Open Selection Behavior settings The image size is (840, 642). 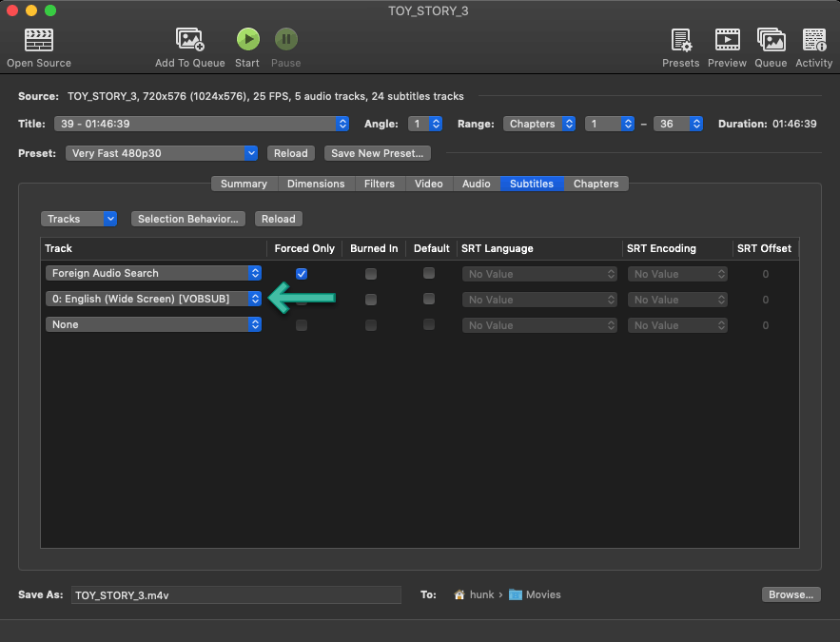click(188, 219)
